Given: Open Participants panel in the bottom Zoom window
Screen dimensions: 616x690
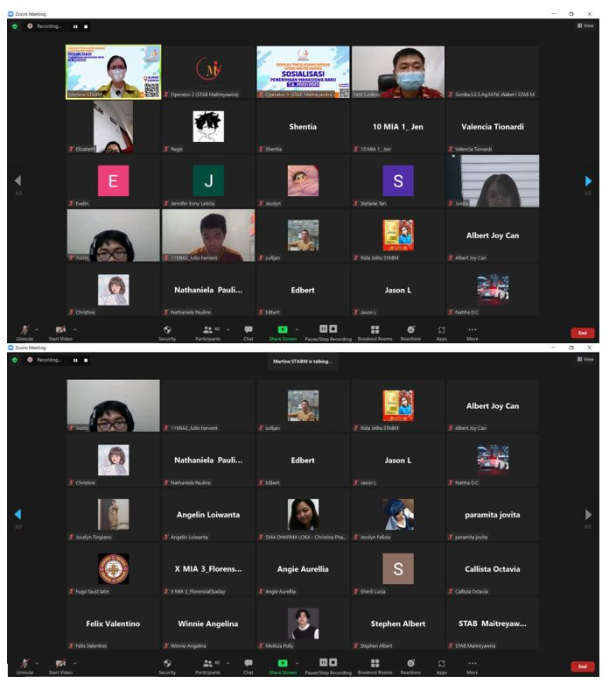Looking at the screenshot, I should (207, 665).
